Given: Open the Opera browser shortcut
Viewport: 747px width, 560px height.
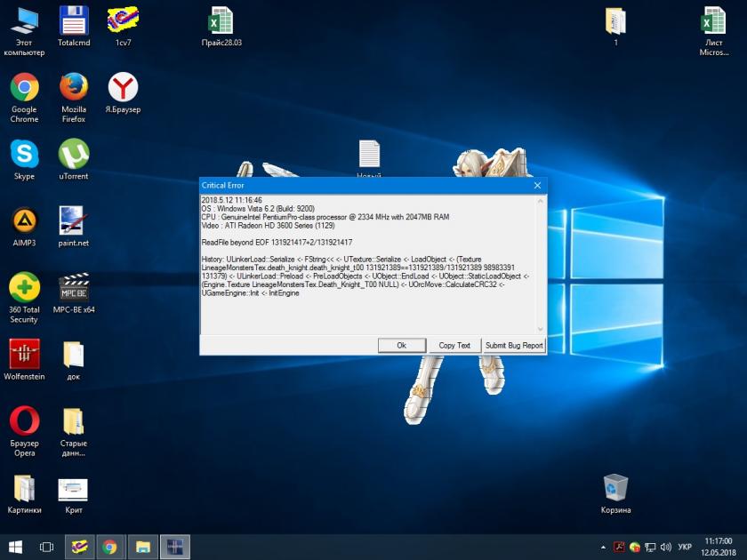Looking at the screenshot, I should 24,420.
